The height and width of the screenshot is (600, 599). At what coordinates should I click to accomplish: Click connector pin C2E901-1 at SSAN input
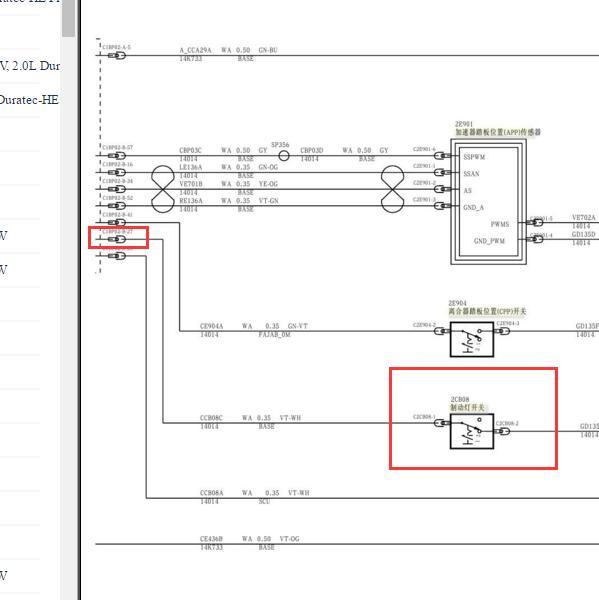(443, 173)
